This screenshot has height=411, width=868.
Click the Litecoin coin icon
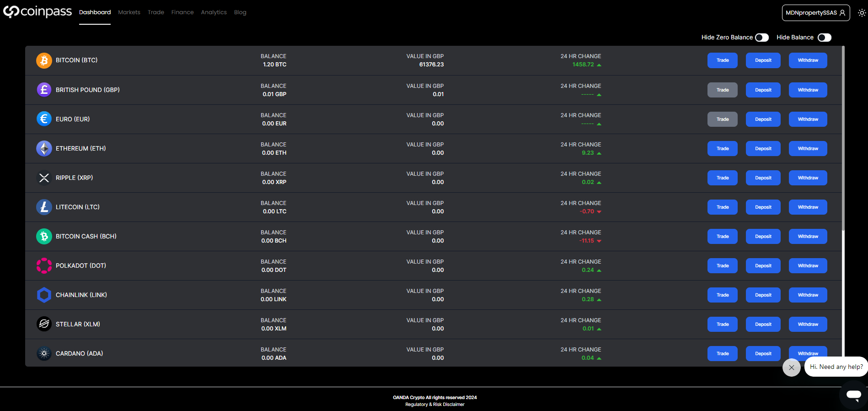44,207
